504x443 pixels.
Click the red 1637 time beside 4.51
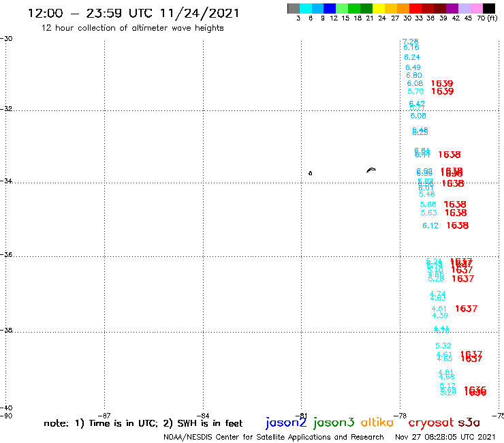467,309
